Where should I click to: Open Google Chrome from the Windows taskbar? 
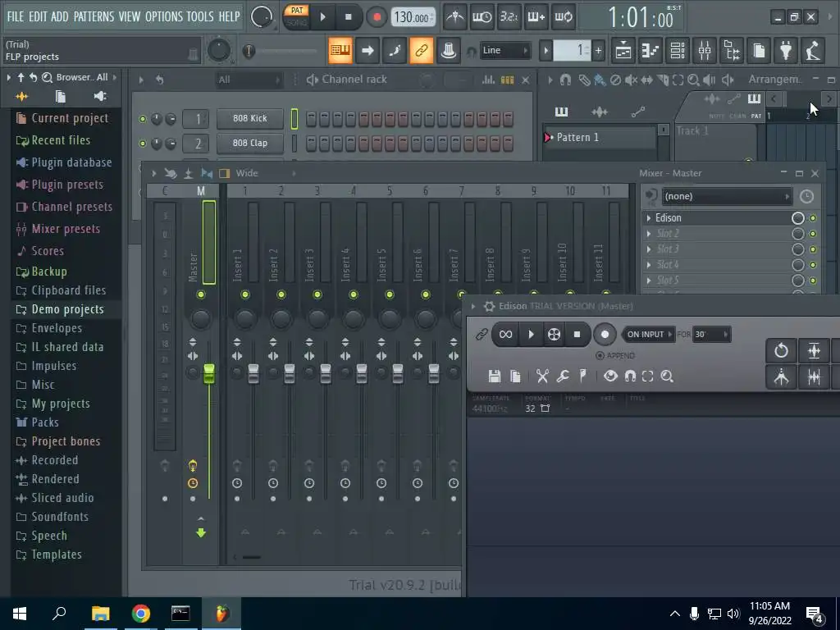click(141, 614)
